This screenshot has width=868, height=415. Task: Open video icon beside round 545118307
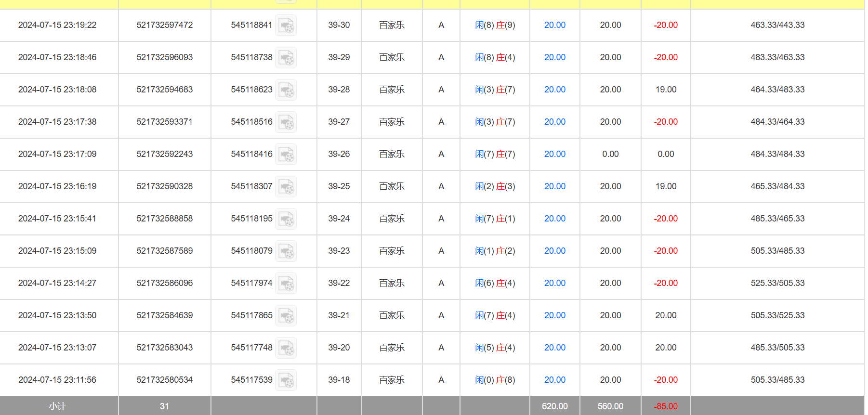[x=286, y=187]
